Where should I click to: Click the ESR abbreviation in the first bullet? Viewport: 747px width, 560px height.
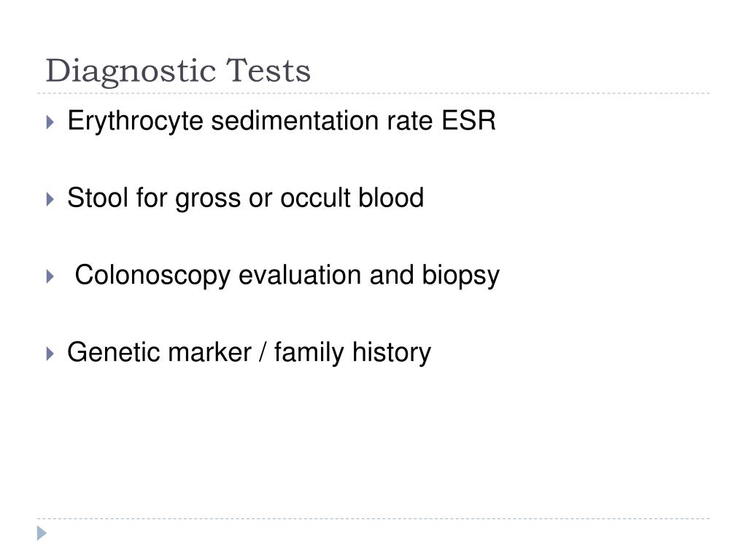468,120
